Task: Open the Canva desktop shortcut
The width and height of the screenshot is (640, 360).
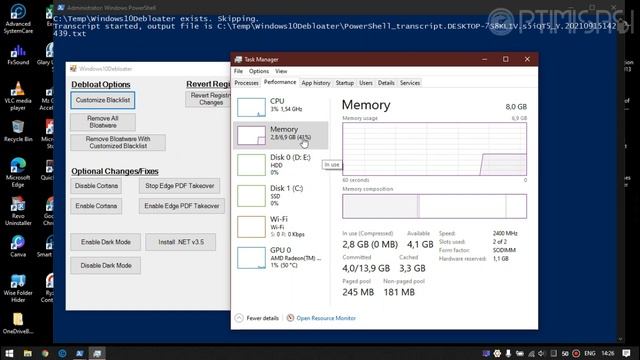Action: 18,247
